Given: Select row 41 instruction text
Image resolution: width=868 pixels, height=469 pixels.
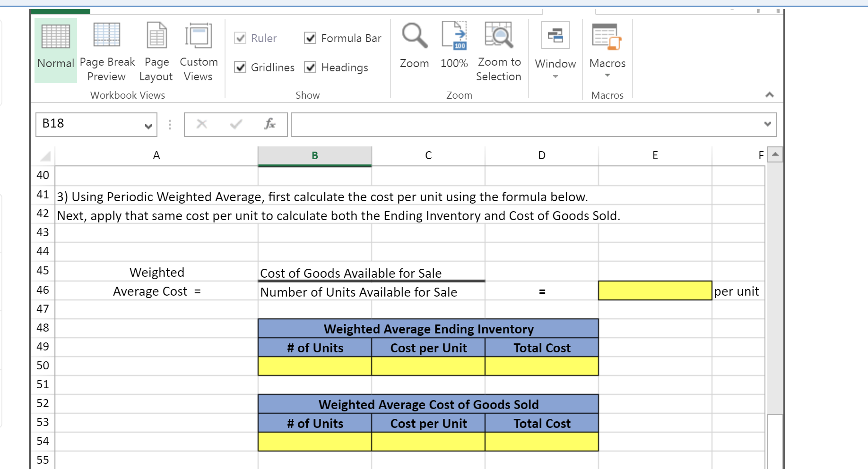Looking at the screenshot, I should pos(322,196).
